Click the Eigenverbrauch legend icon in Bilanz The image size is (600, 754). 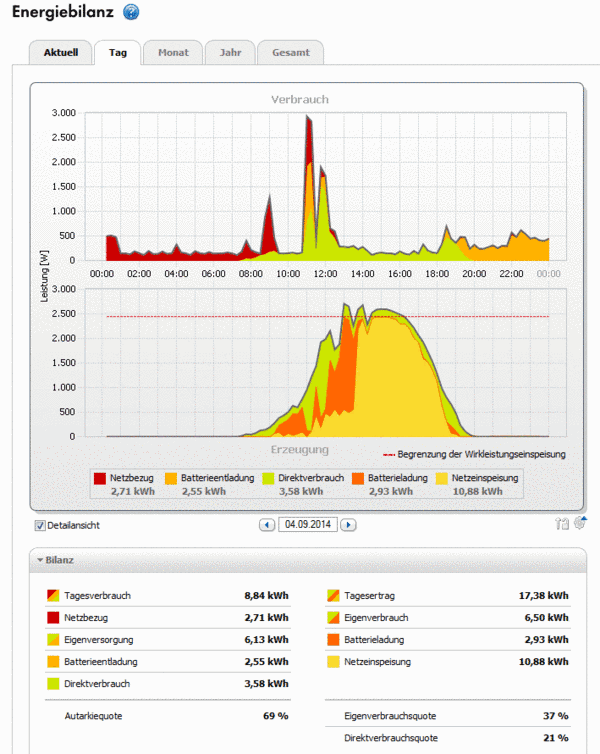[x=333, y=617]
